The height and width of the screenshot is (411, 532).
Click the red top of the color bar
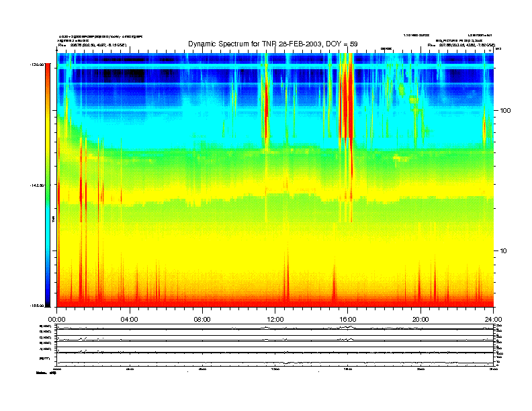[47, 74]
